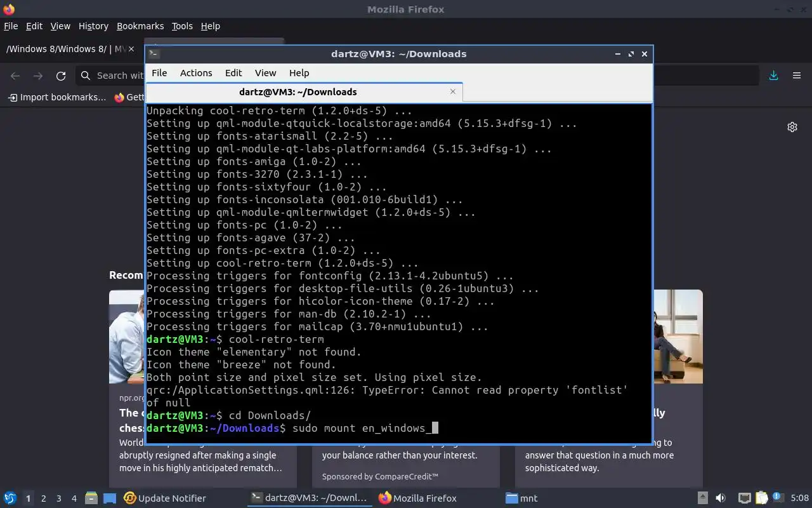Click Import bookmarks in bookmarks toolbar
Image resolution: width=812 pixels, height=508 pixels.
(x=56, y=97)
